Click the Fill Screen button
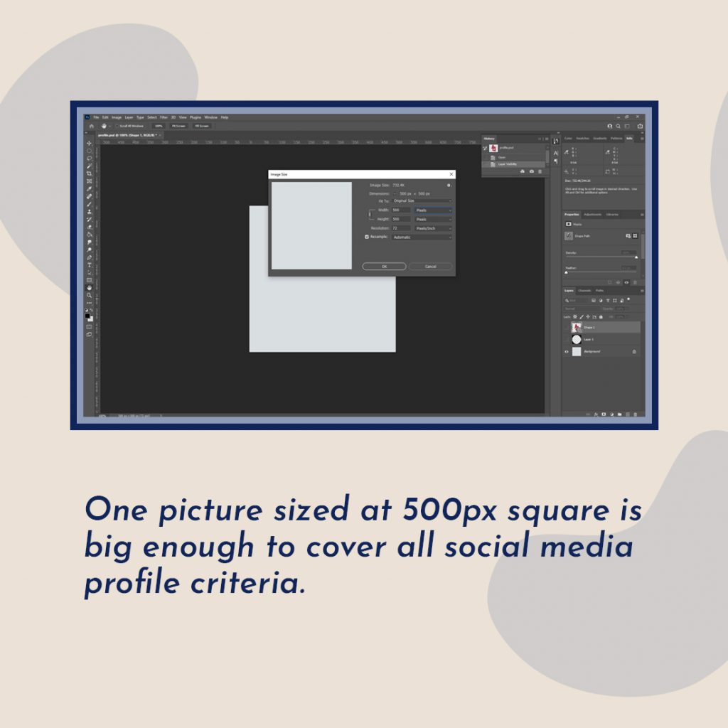This screenshot has width=728, height=728. point(202,126)
